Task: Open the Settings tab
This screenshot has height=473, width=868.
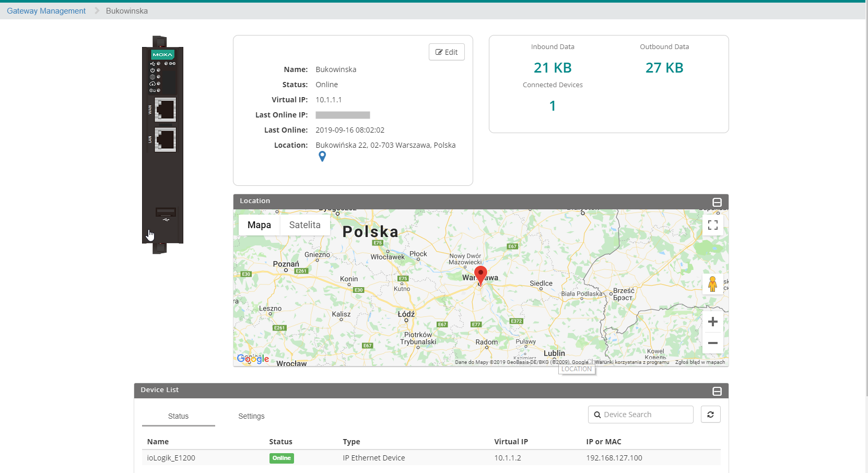Action: (251, 416)
